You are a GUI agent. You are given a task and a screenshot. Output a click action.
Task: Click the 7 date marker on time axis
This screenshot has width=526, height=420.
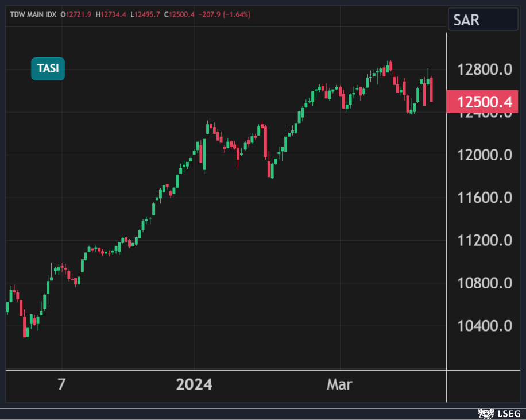click(61, 384)
